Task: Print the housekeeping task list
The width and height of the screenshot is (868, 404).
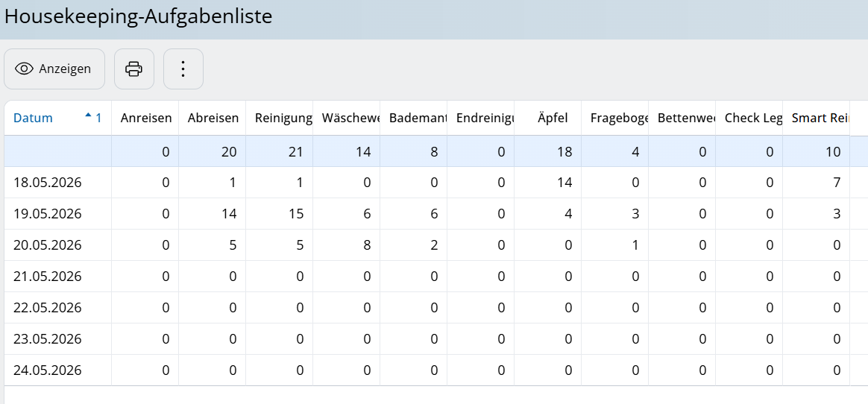Action: pyautogui.click(x=134, y=69)
